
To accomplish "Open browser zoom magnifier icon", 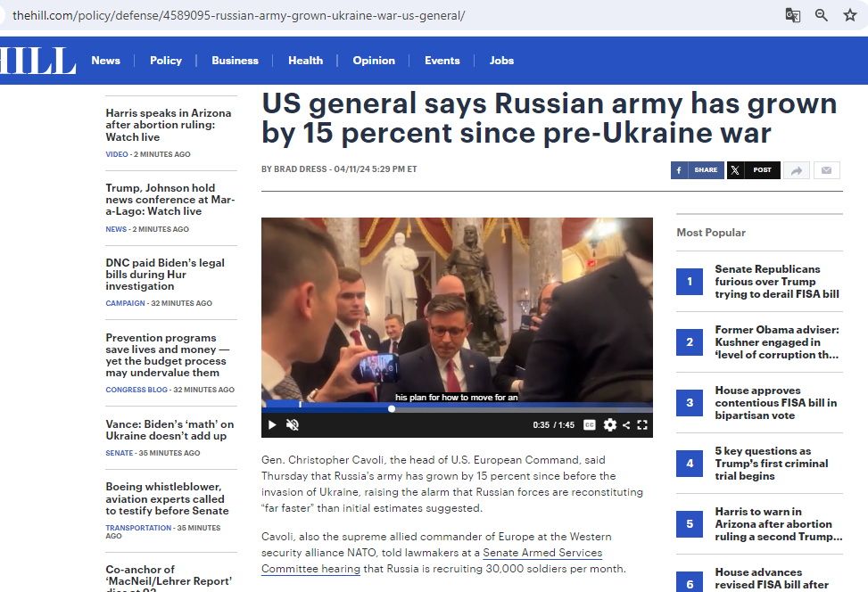I will [822, 15].
